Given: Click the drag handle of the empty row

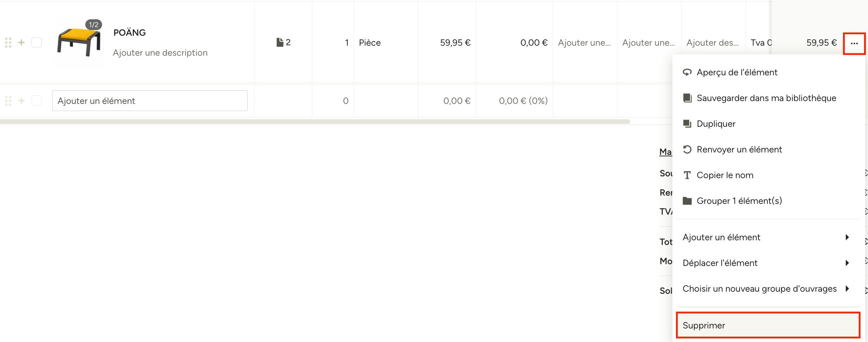Looking at the screenshot, I should (8, 101).
